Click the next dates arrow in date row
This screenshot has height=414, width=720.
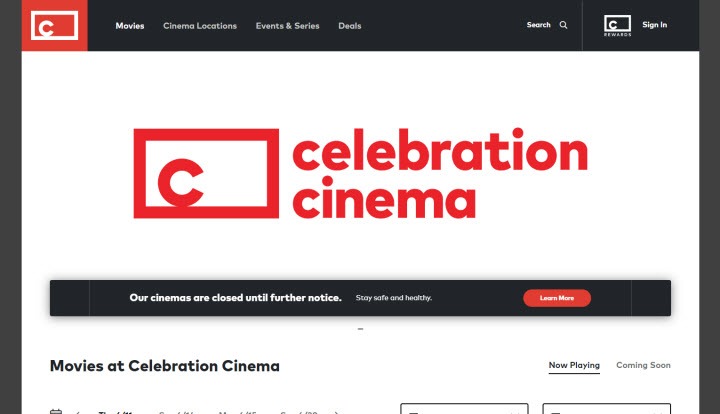click(x=336, y=412)
